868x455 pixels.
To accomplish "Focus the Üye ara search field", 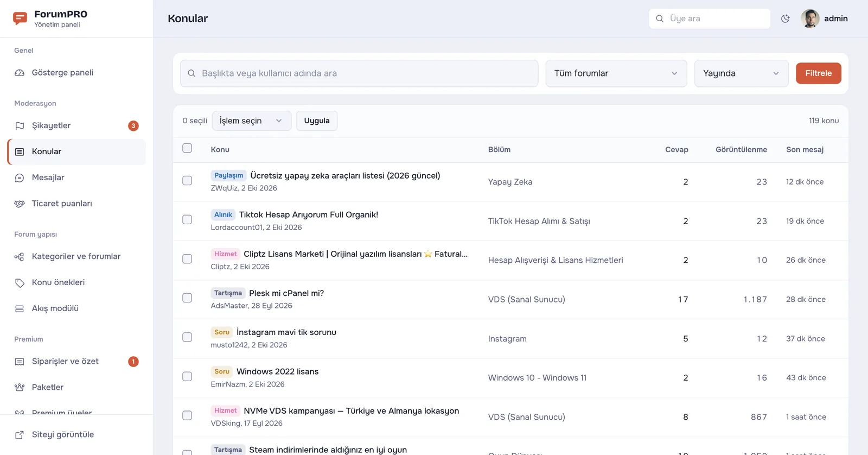I will 710,18.
